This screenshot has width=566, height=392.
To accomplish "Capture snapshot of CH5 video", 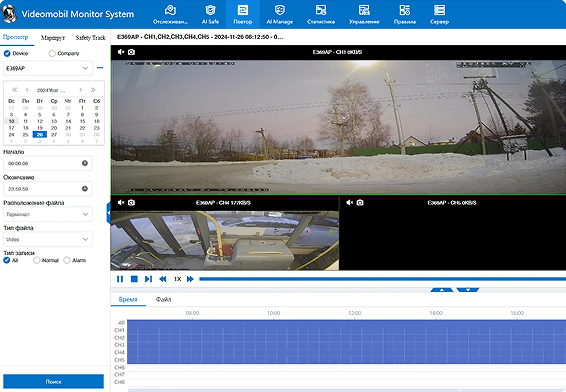I will (360, 203).
